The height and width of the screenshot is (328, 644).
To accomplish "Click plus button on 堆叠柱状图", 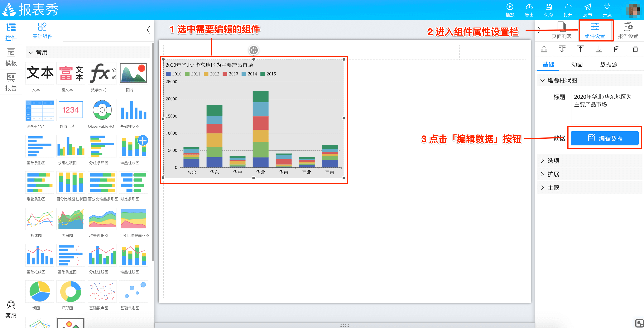I will [x=143, y=141].
